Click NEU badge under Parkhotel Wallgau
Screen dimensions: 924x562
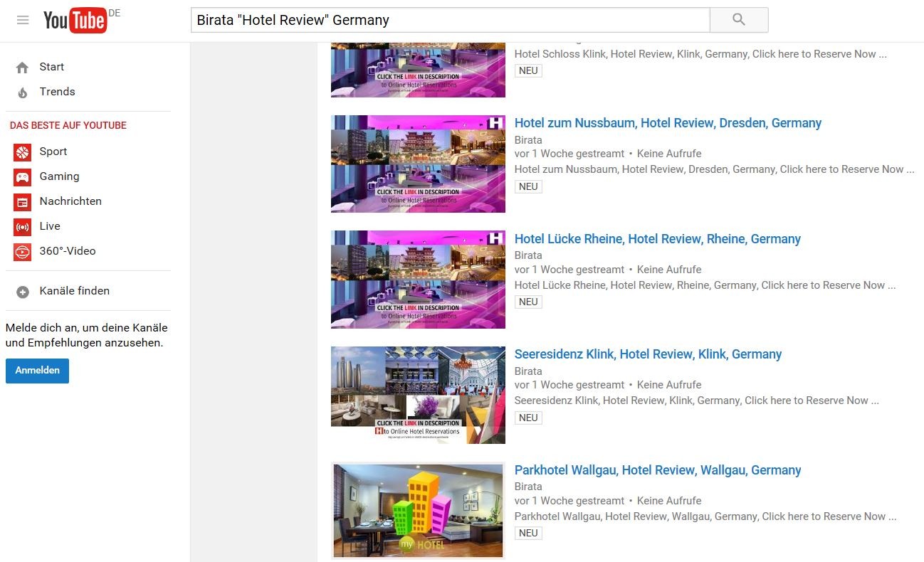tap(528, 533)
